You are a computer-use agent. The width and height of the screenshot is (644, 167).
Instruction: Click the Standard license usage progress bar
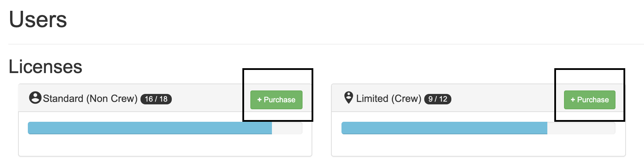(x=165, y=128)
